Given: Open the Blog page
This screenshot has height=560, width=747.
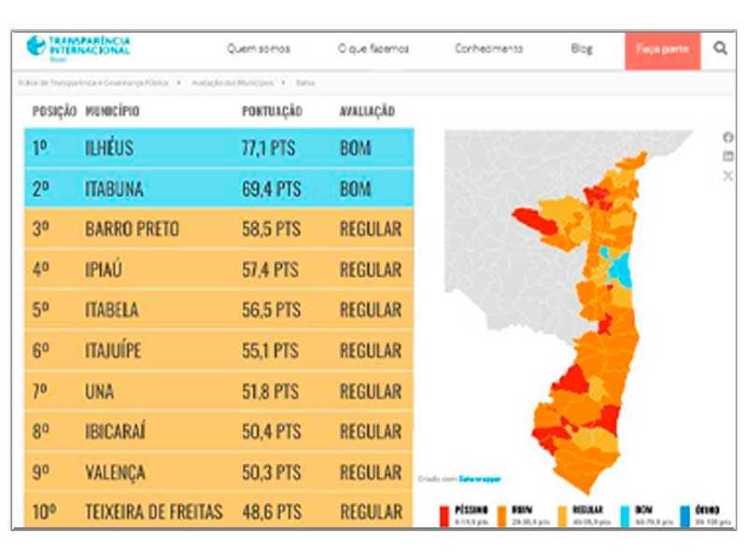Looking at the screenshot, I should 582,49.
